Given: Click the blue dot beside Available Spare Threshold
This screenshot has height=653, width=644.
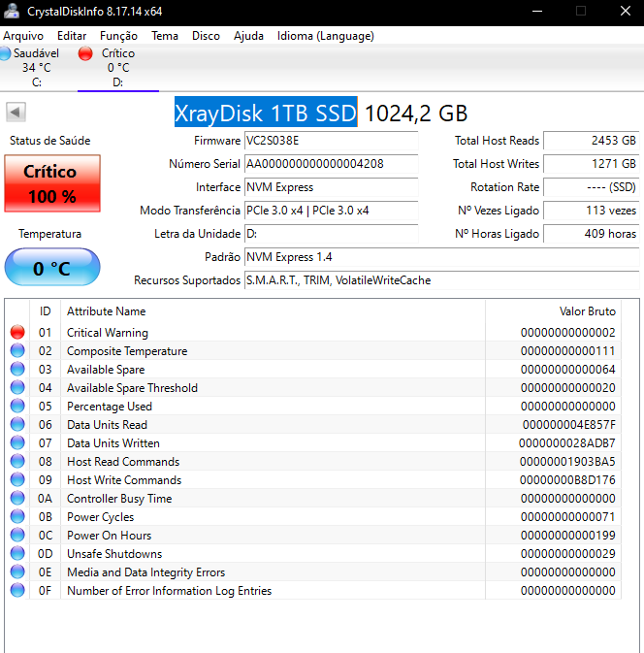Looking at the screenshot, I should pos(17,387).
